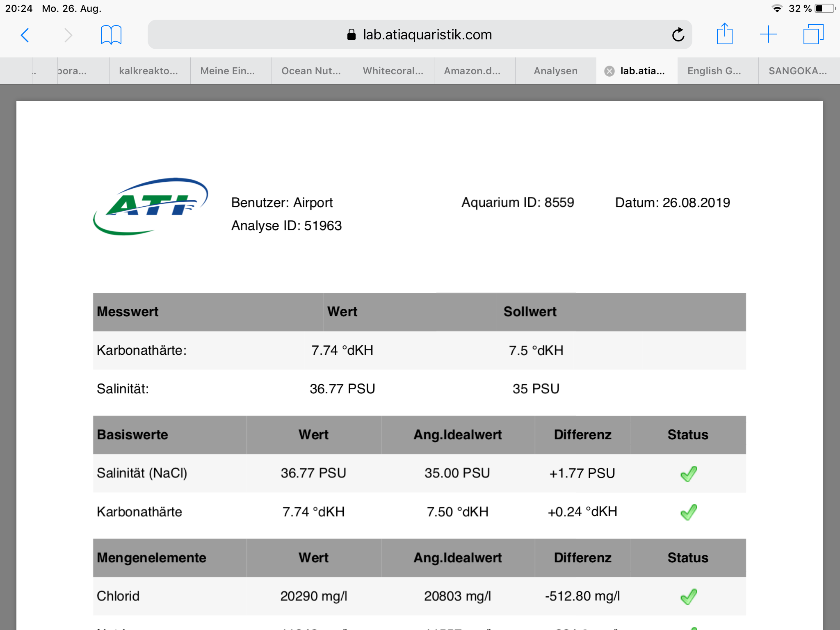Switch to the Amazon.d... tab

coord(472,71)
